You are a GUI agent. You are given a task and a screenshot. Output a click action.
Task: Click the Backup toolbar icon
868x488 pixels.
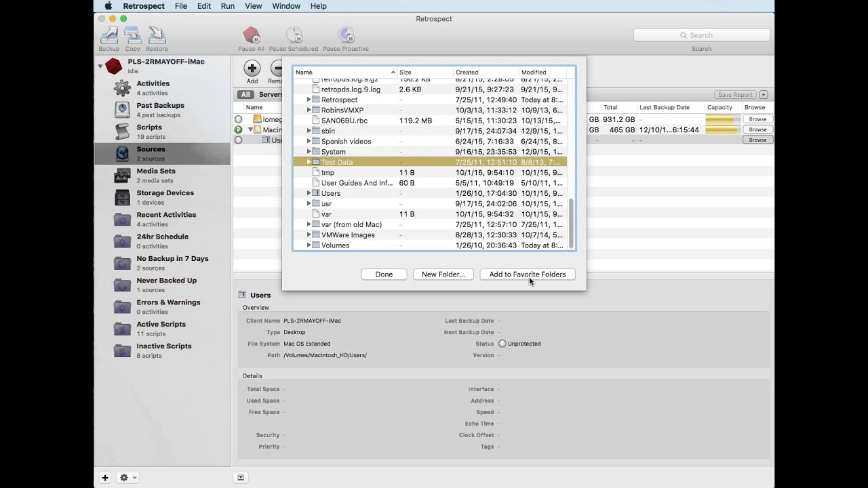[108, 35]
